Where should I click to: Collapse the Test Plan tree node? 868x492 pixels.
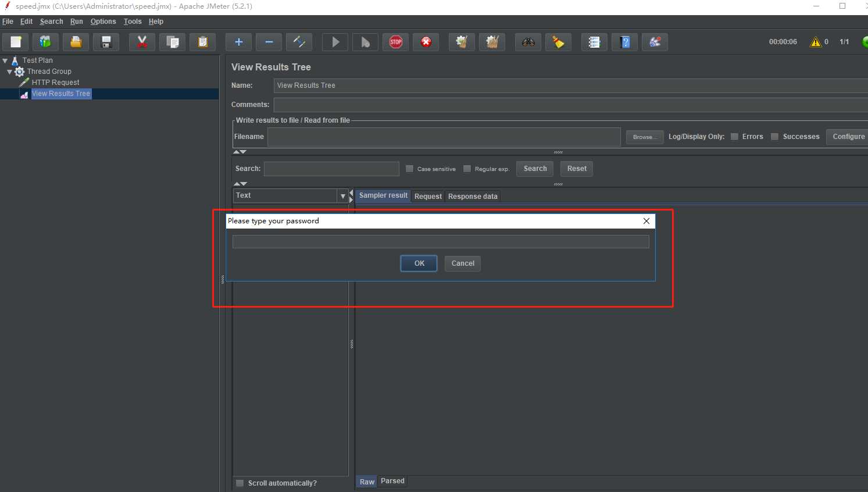coord(5,60)
